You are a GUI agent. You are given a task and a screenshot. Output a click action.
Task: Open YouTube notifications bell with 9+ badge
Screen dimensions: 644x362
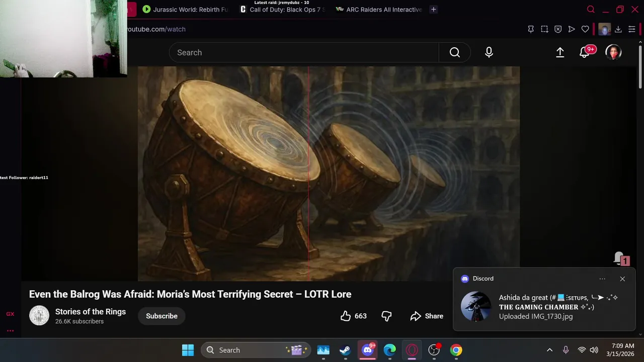pyautogui.click(x=585, y=52)
